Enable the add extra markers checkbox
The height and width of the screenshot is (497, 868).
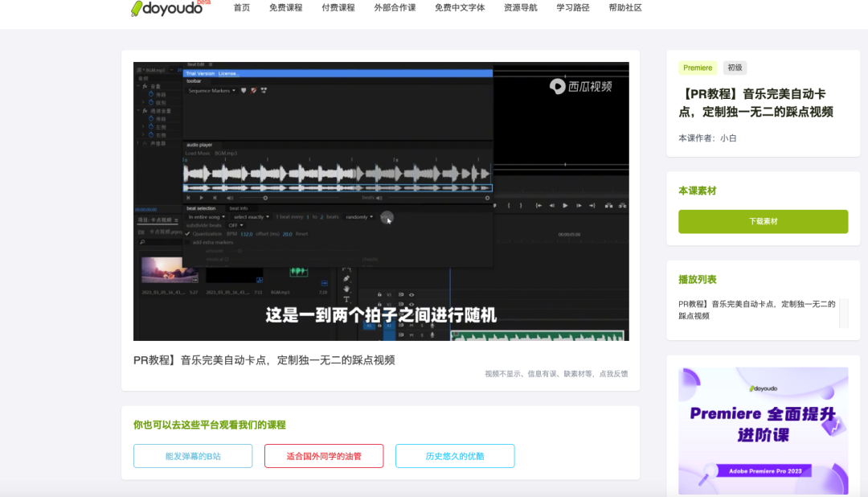point(187,242)
